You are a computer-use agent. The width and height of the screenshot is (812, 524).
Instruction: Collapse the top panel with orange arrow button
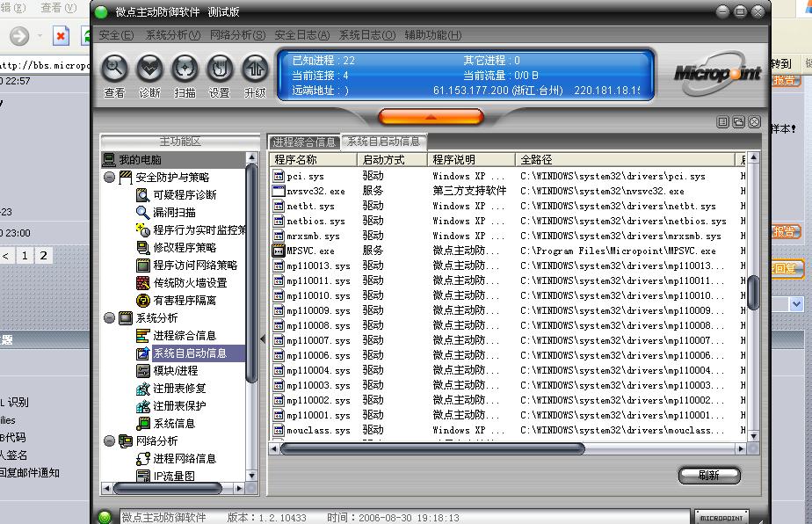click(x=431, y=117)
